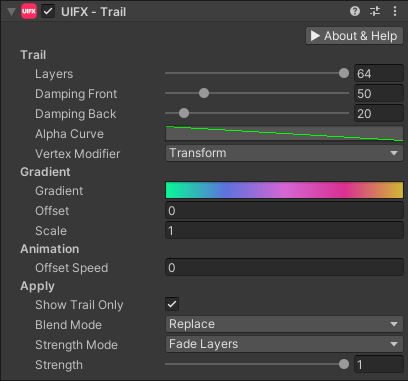The height and width of the screenshot is (381, 408).
Task: Click the Offset Speed label
Action: click(72, 268)
